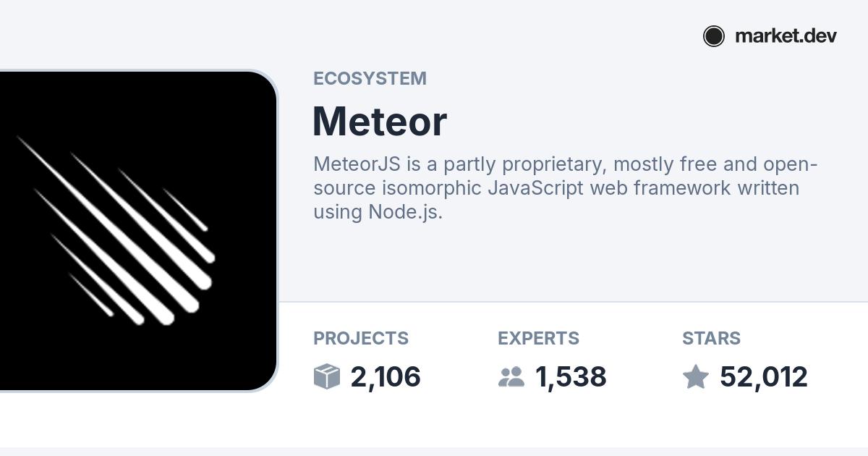Click the market.dev site name
868x456 pixels.
[x=786, y=36]
